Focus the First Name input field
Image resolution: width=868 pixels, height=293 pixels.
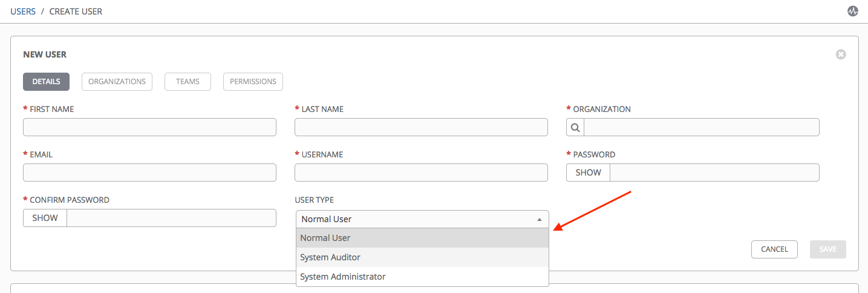(x=149, y=127)
